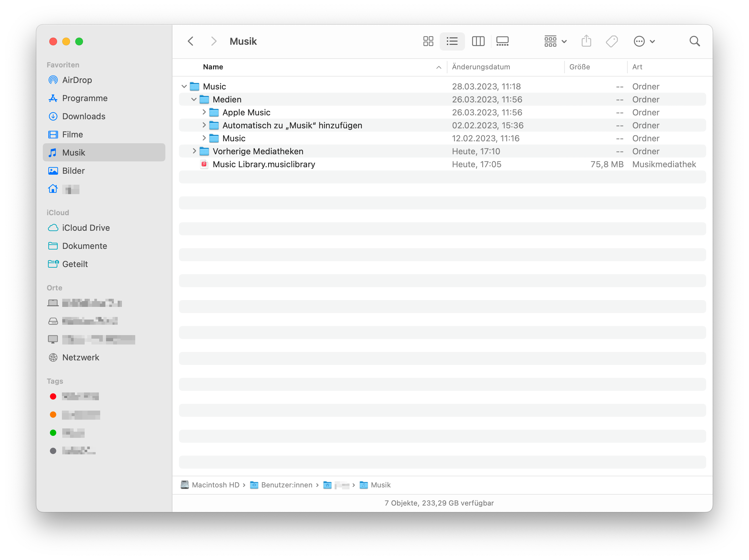Open Downloads from the sidebar

coord(83,116)
